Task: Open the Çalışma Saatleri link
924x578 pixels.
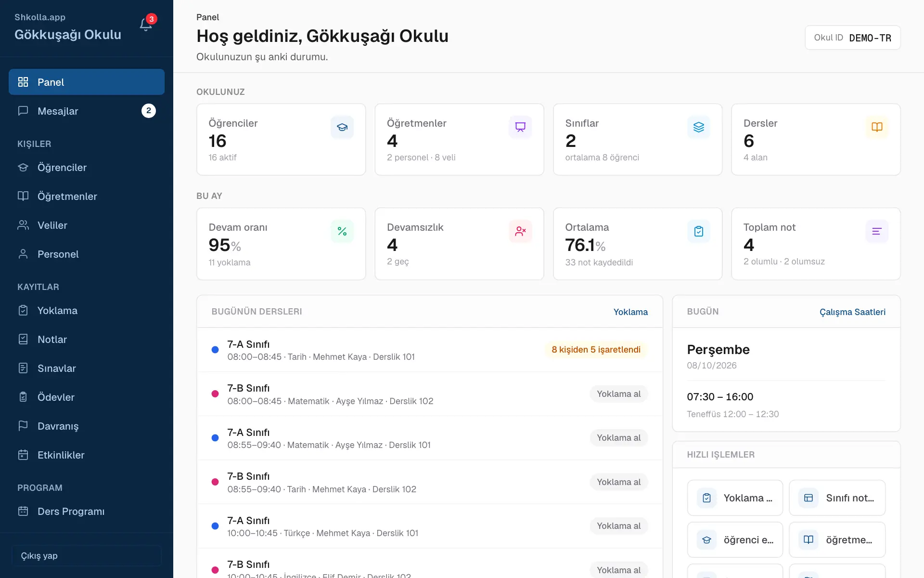Action: 852,312
